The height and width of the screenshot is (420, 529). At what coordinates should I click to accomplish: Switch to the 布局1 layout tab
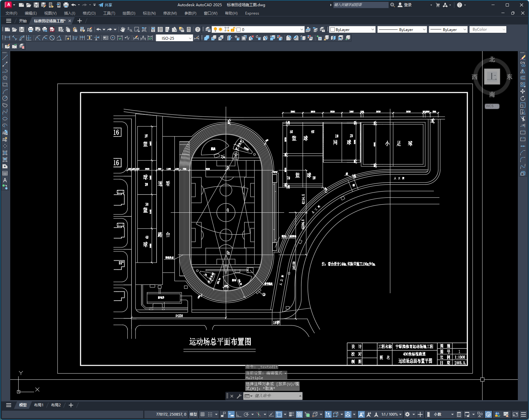(x=39, y=405)
